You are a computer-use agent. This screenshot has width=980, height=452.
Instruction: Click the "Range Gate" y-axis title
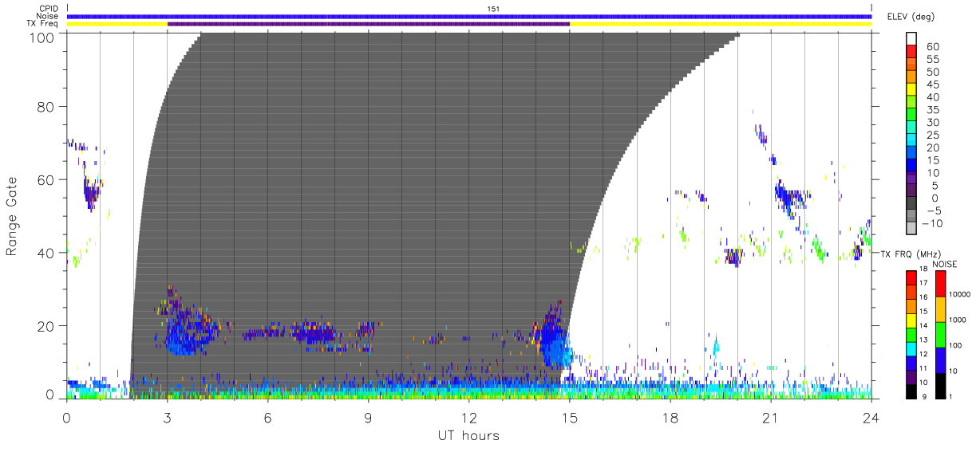click(x=12, y=216)
